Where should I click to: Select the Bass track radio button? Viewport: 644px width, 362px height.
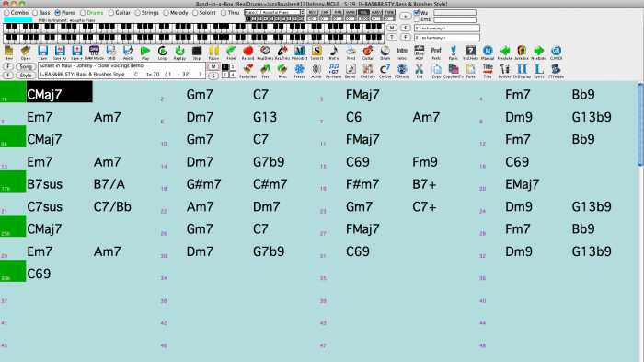click(35, 13)
